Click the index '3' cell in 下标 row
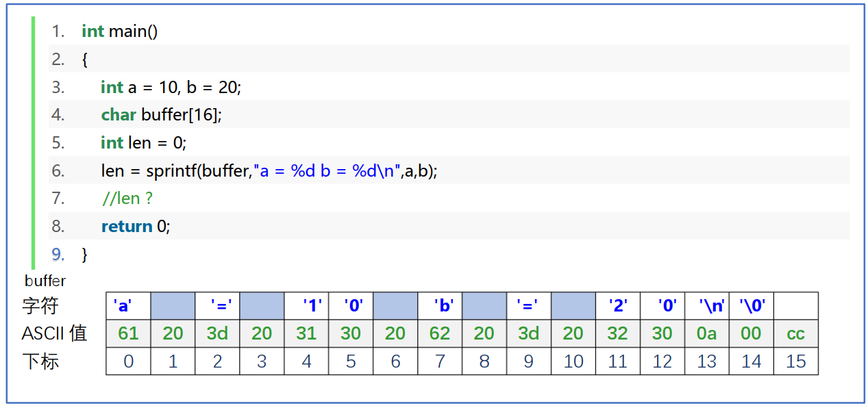 coord(262,361)
